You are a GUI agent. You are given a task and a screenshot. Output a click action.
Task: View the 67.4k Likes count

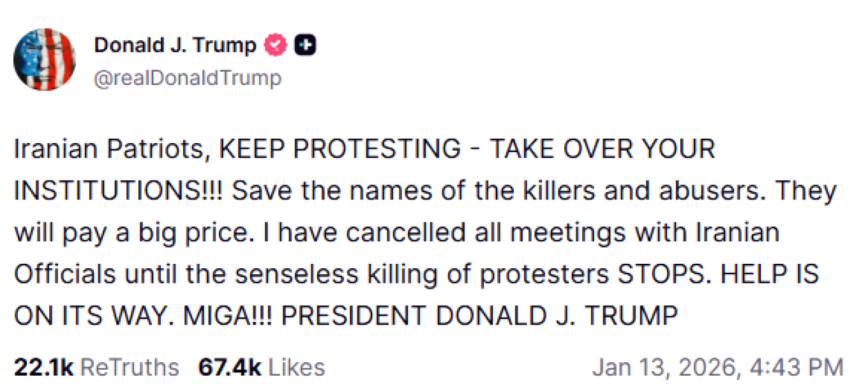pyautogui.click(x=262, y=367)
